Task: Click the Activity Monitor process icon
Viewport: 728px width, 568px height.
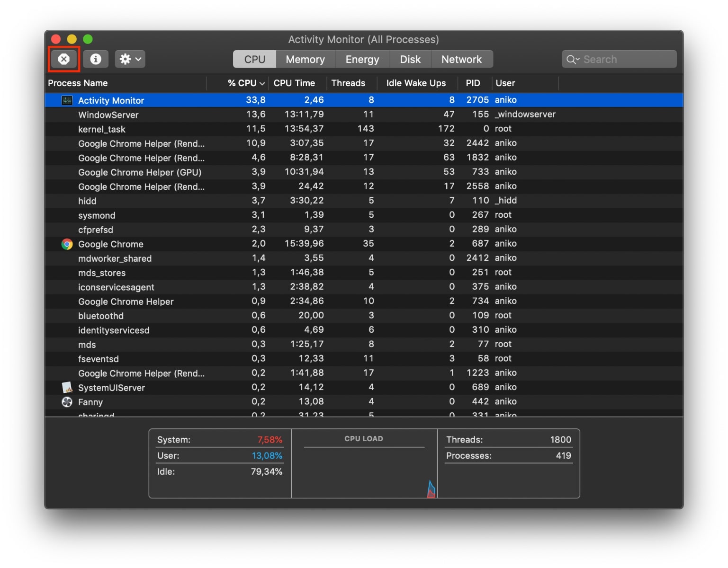Action: (x=67, y=100)
